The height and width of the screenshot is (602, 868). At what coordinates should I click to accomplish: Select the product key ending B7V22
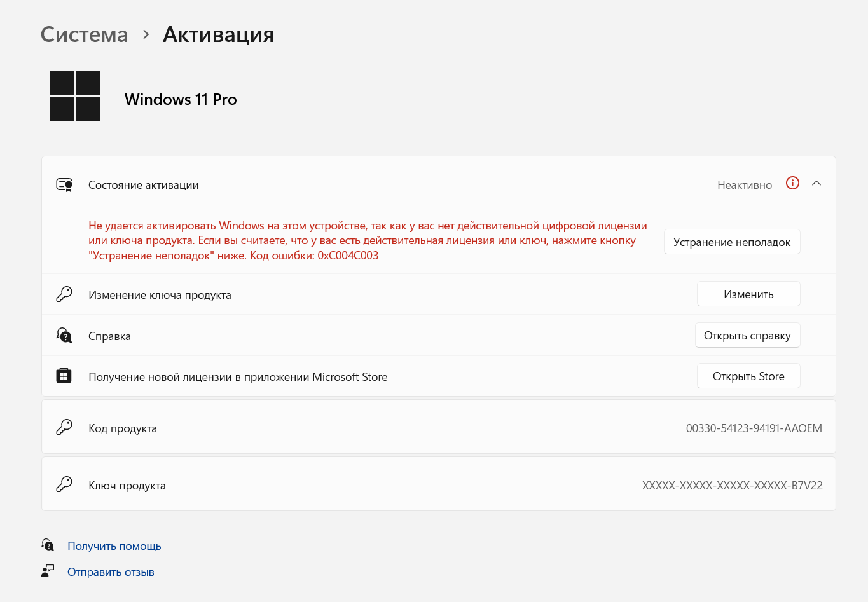click(733, 486)
